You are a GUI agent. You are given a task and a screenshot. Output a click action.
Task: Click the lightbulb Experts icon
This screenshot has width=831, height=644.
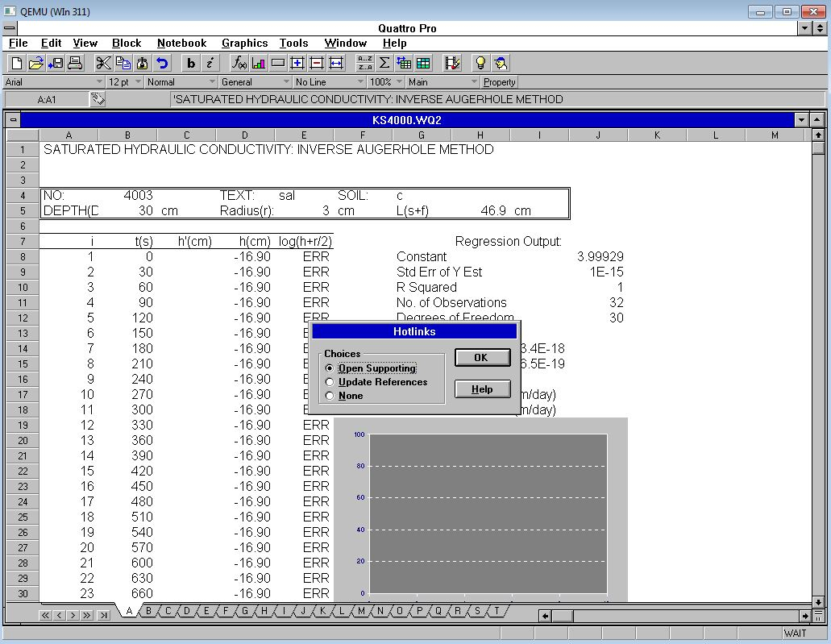coord(480,63)
